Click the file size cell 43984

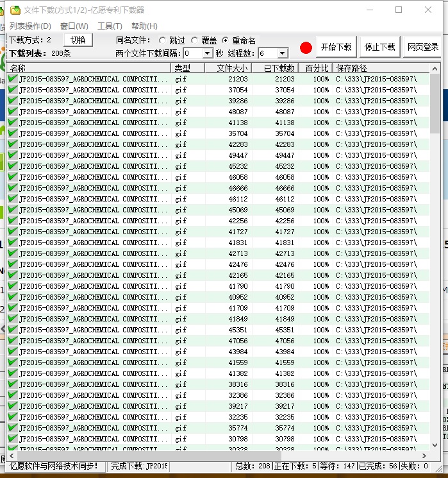pos(238,352)
